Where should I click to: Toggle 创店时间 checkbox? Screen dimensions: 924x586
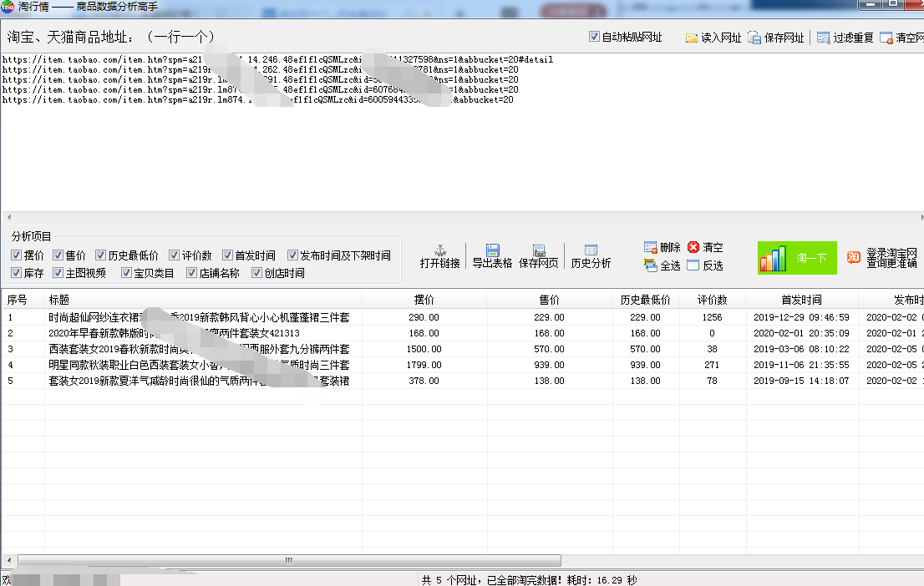tap(256, 273)
